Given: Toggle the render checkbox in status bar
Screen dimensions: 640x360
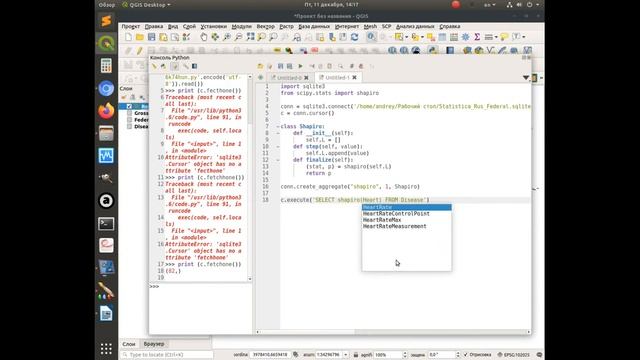Looking at the screenshot, I should (466, 355).
